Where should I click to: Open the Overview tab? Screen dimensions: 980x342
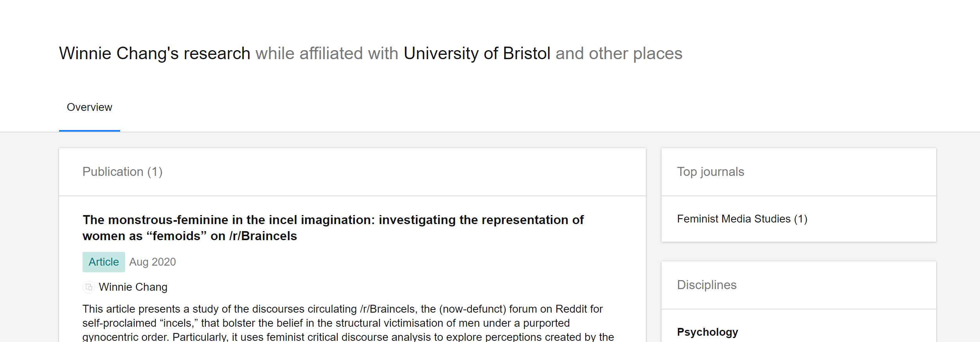click(90, 107)
